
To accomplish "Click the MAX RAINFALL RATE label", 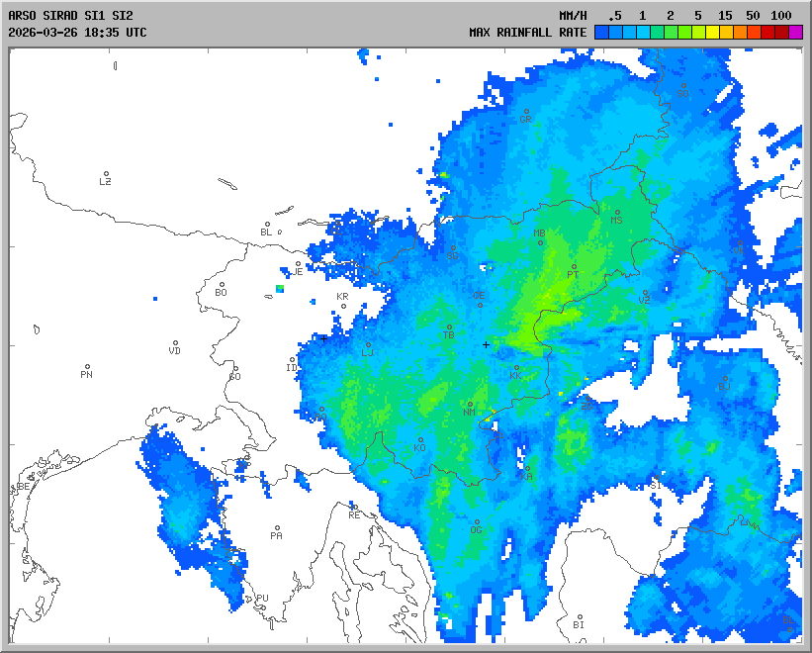I will coord(527,33).
